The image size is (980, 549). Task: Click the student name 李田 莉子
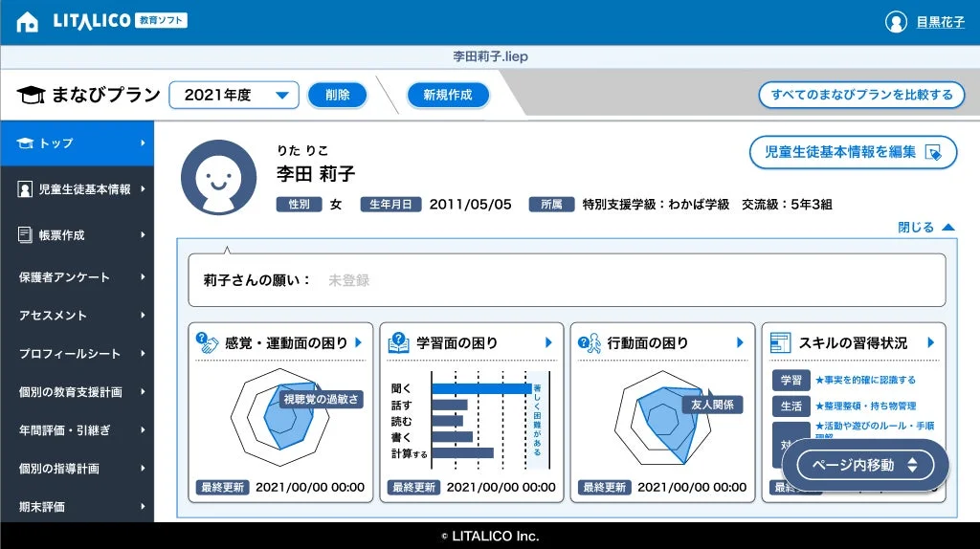click(316, 174)
